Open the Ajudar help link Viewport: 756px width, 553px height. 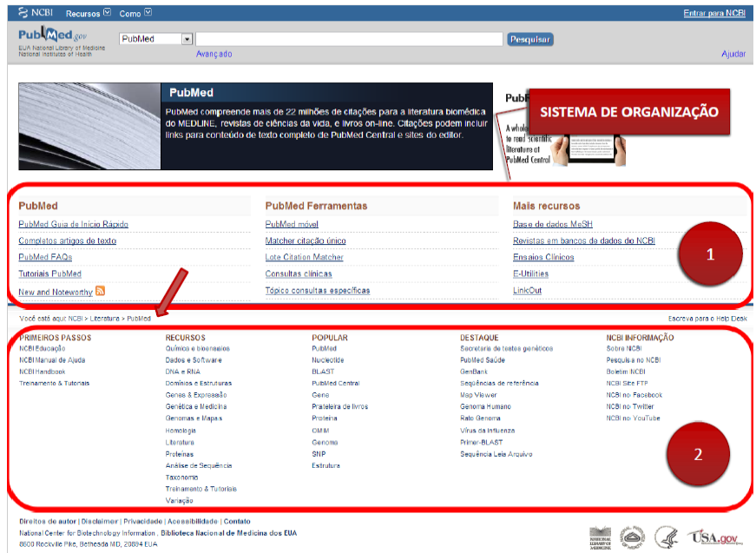coord(733,54)
